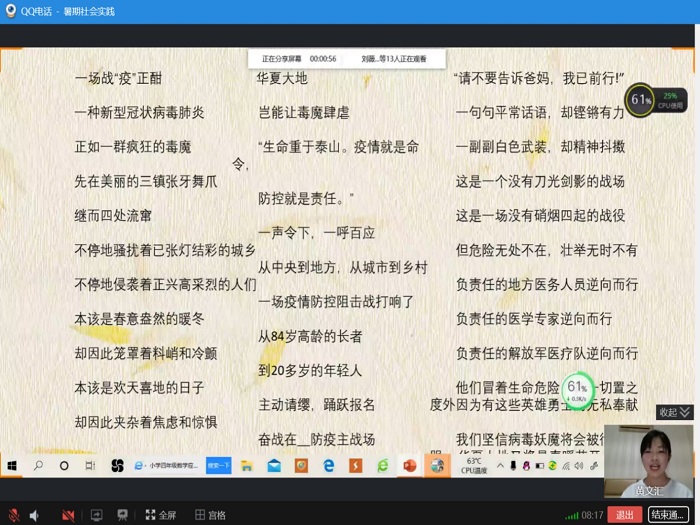700x525 pixels.
Task: Click the 61% memory floating ball at top right
Action: coord(640,100)
